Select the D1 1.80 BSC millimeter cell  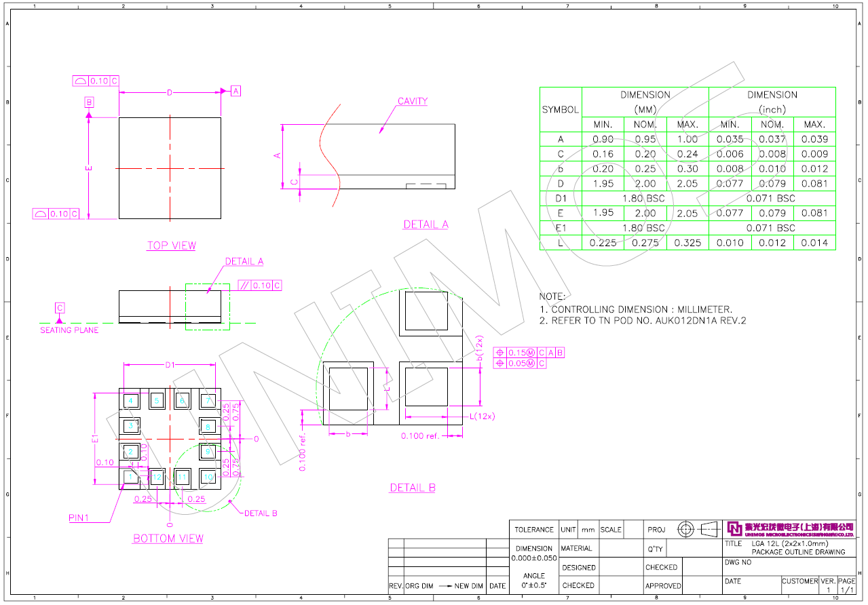(645, 198)
